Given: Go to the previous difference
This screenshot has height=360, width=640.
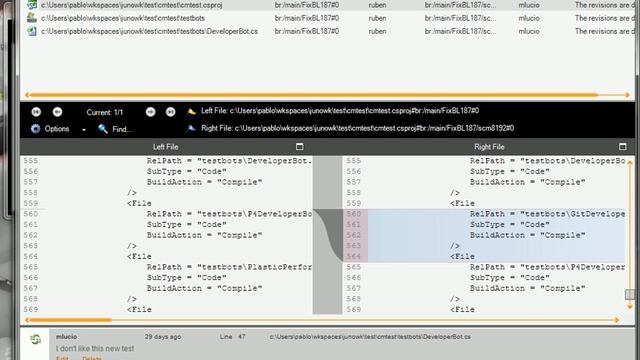Looking at the screenshot, I should [x=58, y=112].
